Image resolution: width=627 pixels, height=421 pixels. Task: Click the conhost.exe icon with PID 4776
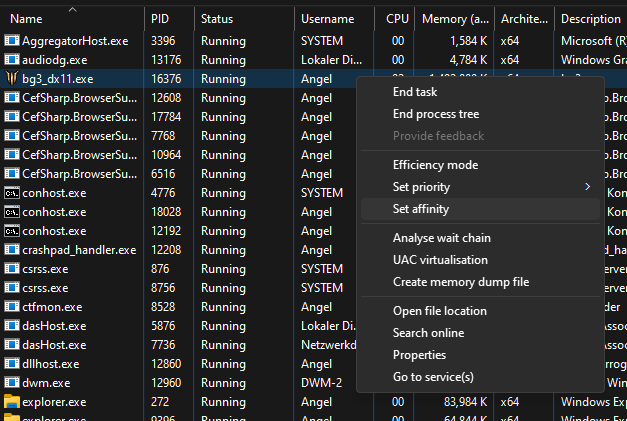pyautogui.click(x=11, y=192)
